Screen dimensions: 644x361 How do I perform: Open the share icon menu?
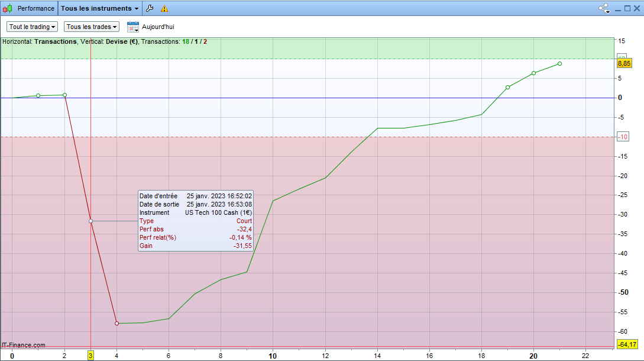(604, 9)
